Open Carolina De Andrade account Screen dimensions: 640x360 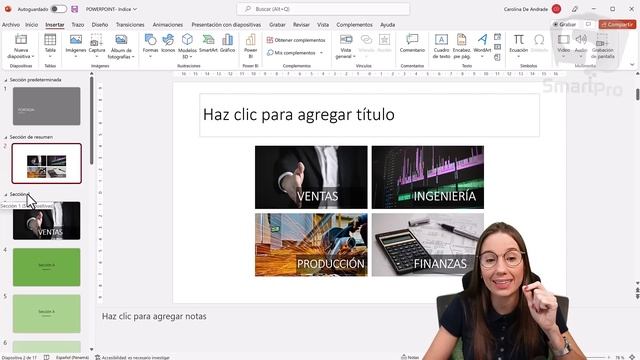532,9
